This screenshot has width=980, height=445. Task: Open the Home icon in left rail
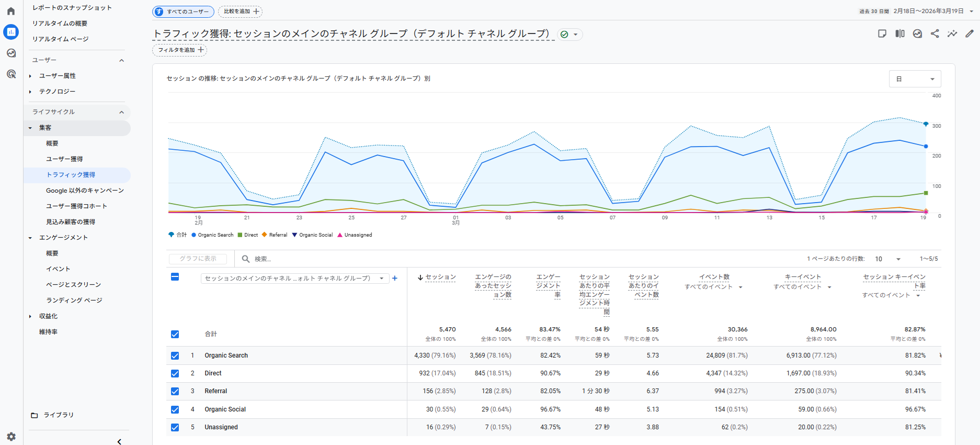[11, 11]
